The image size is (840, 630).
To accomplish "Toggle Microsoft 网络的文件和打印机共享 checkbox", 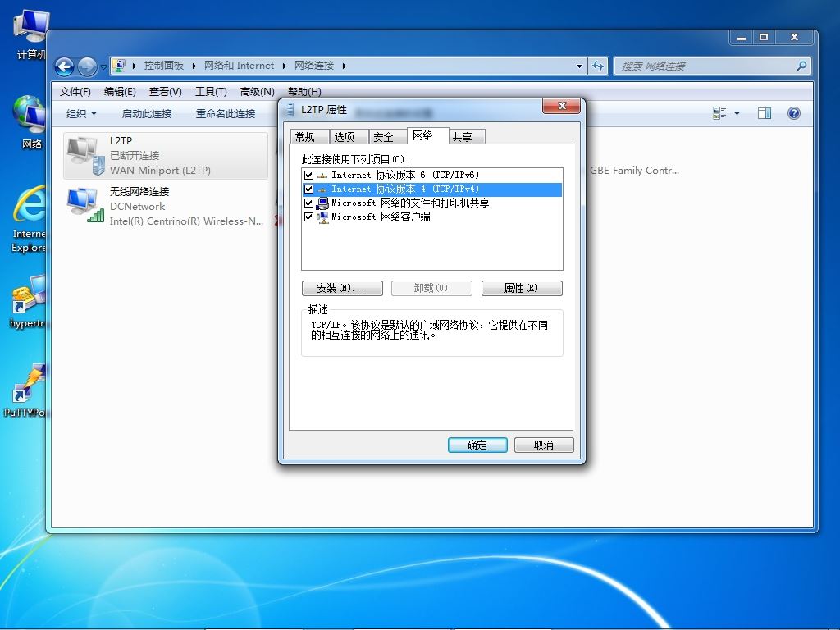I will click(308, 203).
